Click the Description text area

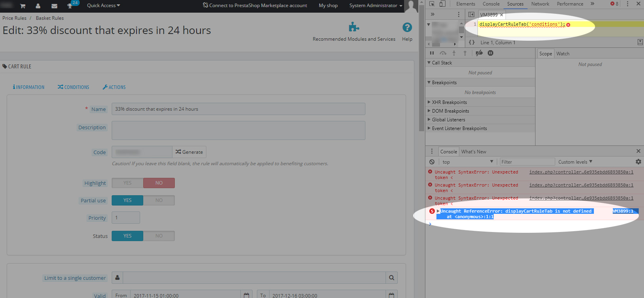point(238,130)
